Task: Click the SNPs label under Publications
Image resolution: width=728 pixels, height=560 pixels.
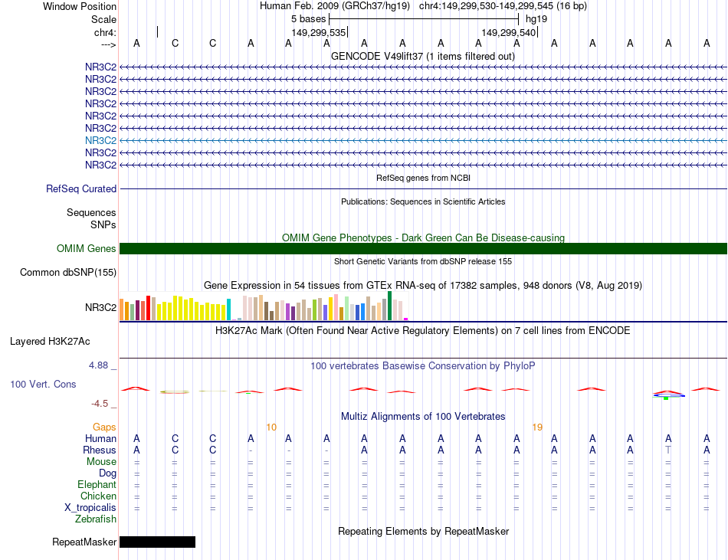Action: (x=103, y=224)
